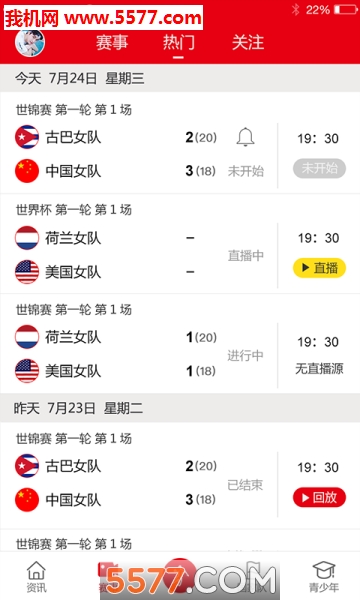360x600 pixels.
Task: Open the user profile avatar
Action: [x=30, y=42]
